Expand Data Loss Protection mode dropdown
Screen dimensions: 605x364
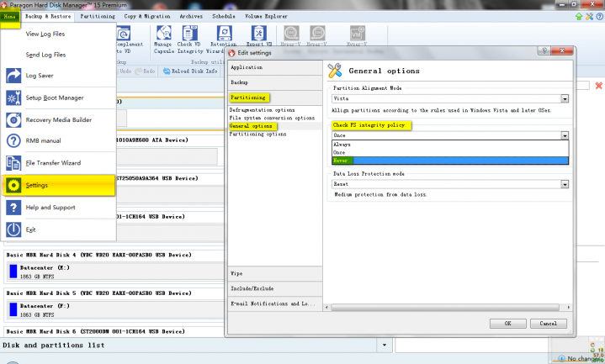click(x=565, y=184)
